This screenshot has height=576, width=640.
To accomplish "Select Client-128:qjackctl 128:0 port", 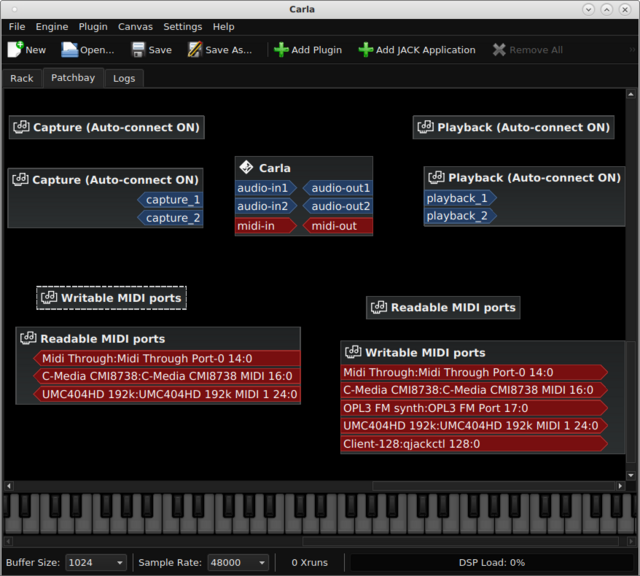I will click(x=474, y=444).
